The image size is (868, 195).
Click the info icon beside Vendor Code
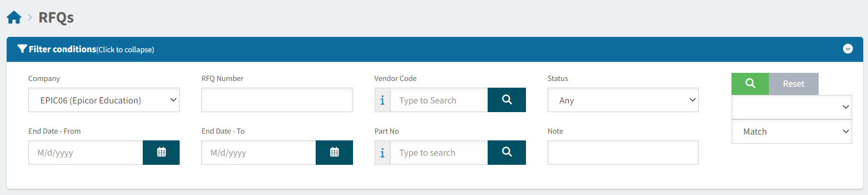(x=382, y=100)
